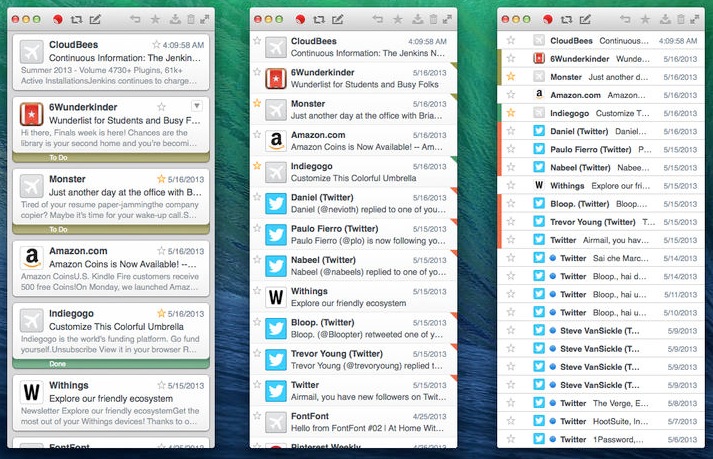
Task: Click the To Do tag under the Monster card
Action: (x=111, y=229)
